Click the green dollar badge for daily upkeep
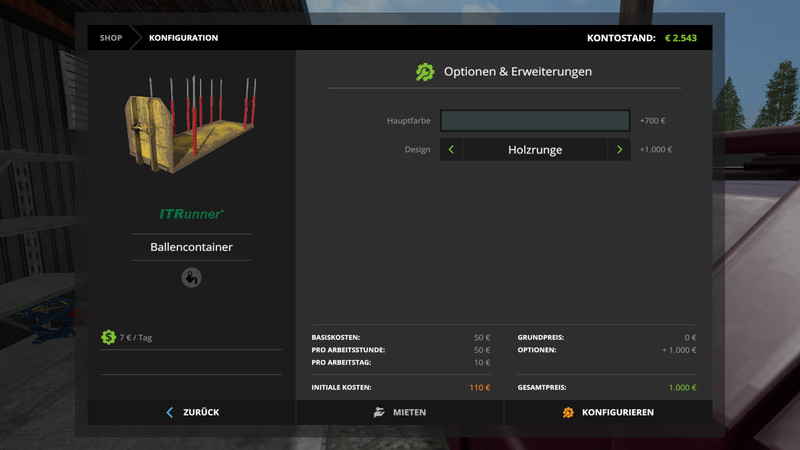 point(109,338)
